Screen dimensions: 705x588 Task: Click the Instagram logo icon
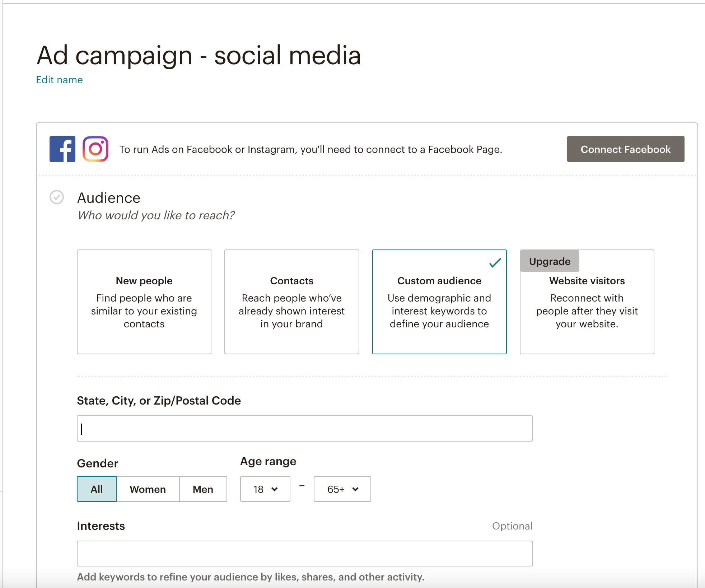coord(95,149)
